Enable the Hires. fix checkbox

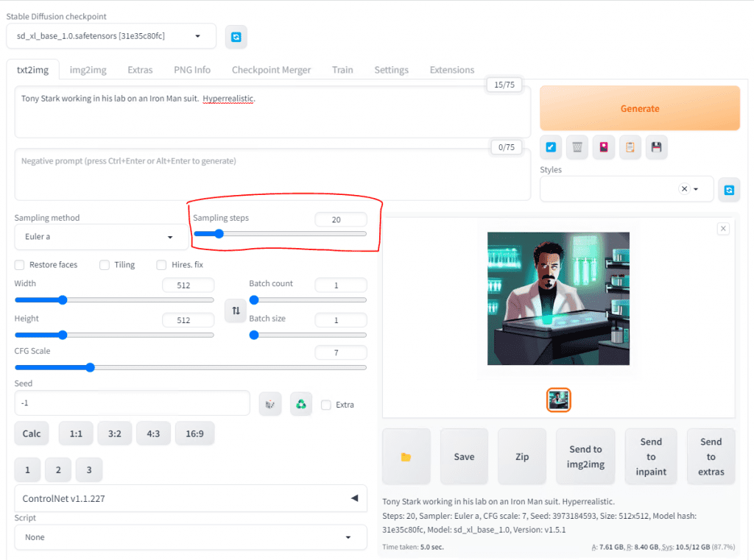pos(161,265)
